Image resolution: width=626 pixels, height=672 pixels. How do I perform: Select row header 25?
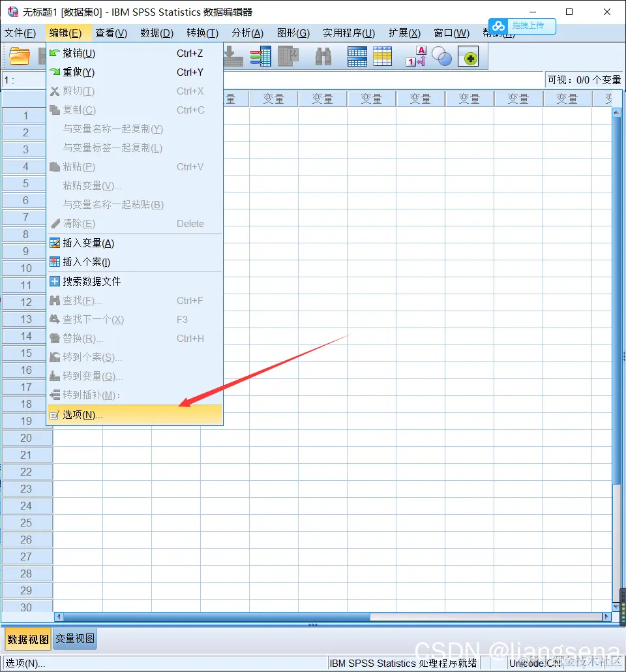tap(27, 523)
